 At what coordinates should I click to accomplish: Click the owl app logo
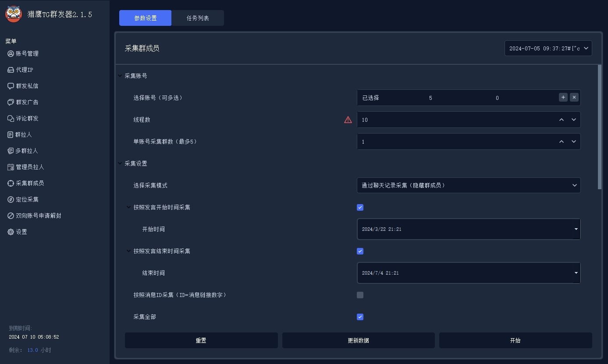(14, 14)
